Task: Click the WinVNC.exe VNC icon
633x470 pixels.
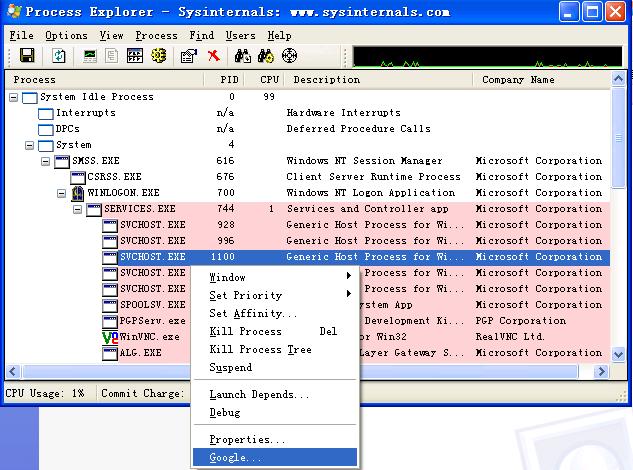Action: 110,337
